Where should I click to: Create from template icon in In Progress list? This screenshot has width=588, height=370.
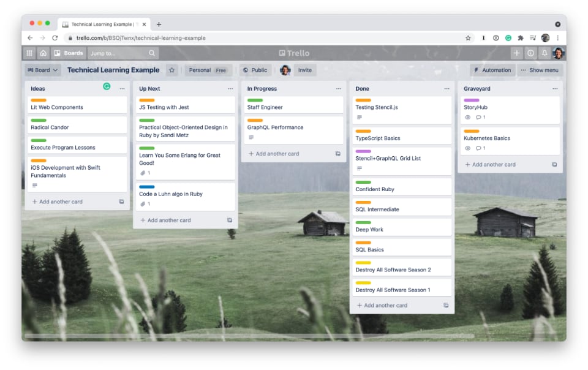(x=338, y=154)
